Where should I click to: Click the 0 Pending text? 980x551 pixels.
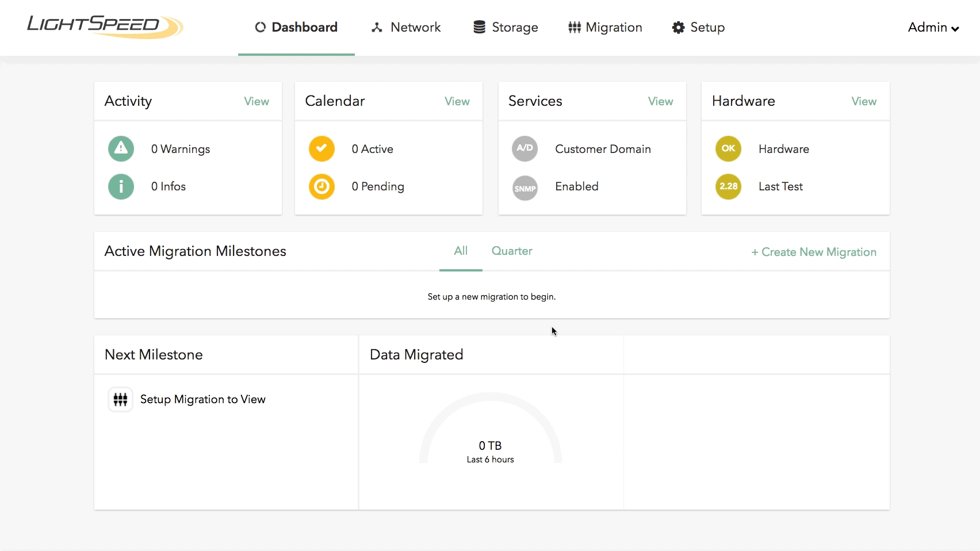(378, 186)
